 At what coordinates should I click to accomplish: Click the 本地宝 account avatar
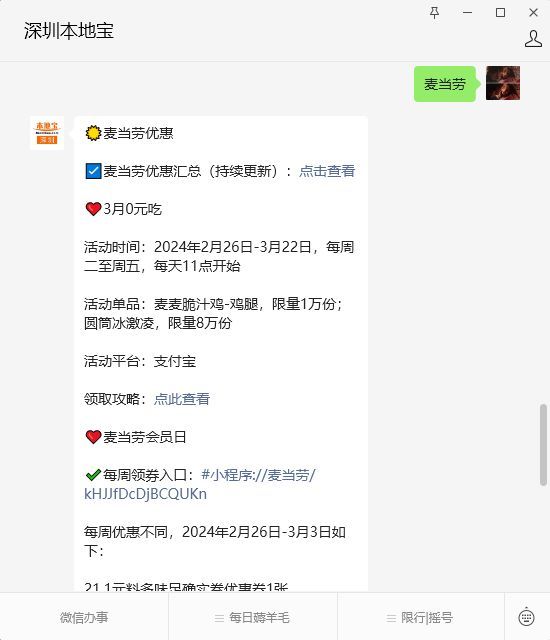coord(47,133)
